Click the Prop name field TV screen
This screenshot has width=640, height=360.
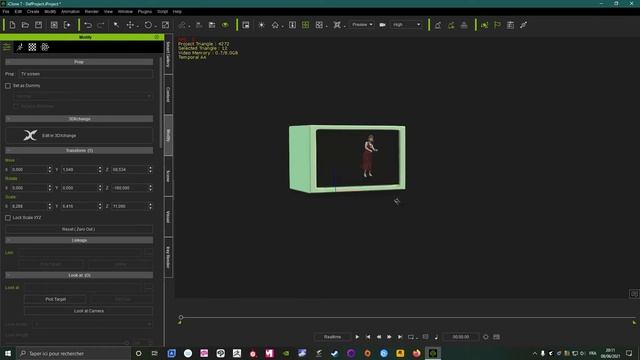86,74
